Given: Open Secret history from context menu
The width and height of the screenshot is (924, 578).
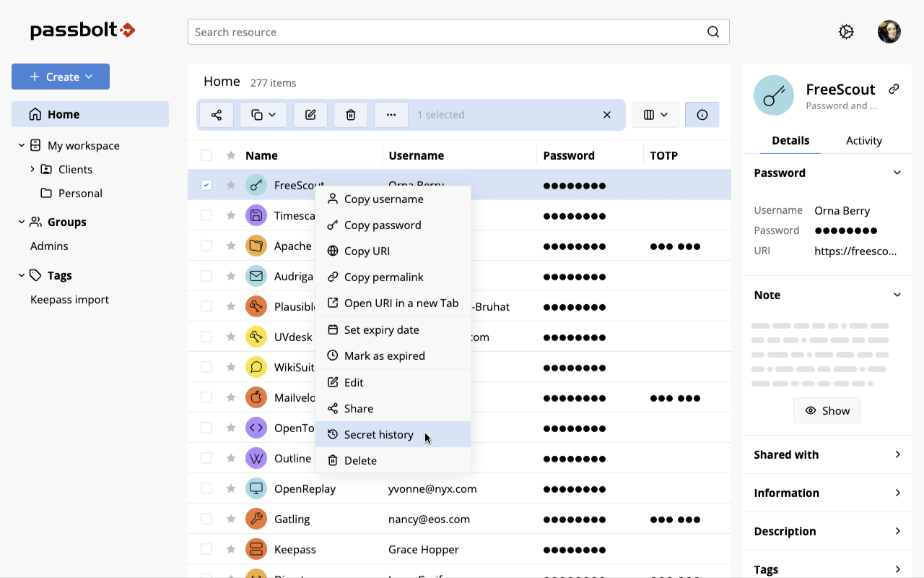Looking at the screenshot, I should [393, 434].
